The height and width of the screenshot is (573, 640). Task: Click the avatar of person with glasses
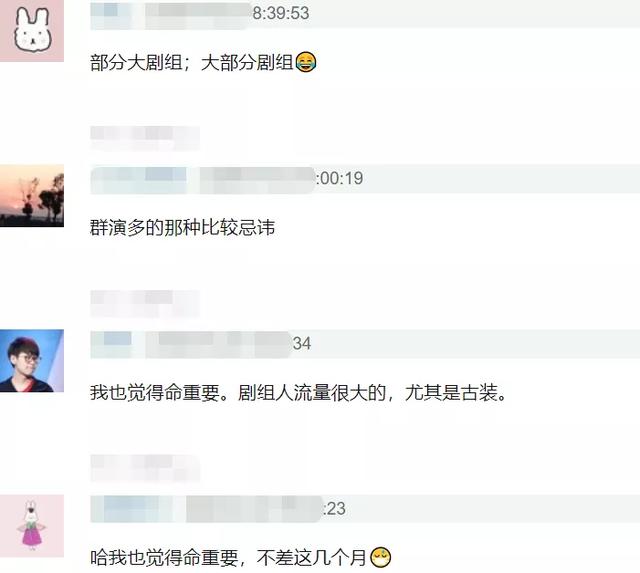click(32, 361)
